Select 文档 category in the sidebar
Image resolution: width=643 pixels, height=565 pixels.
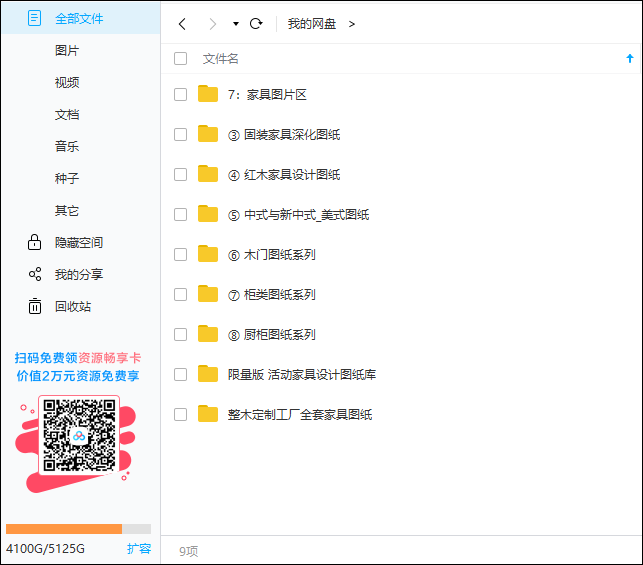point(67,114)
